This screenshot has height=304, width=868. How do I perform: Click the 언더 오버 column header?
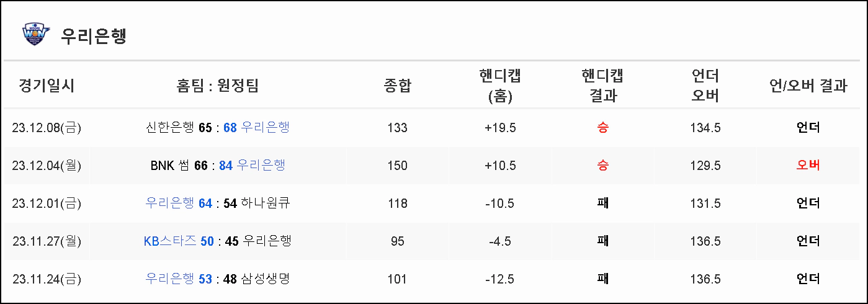pos(705,86)
